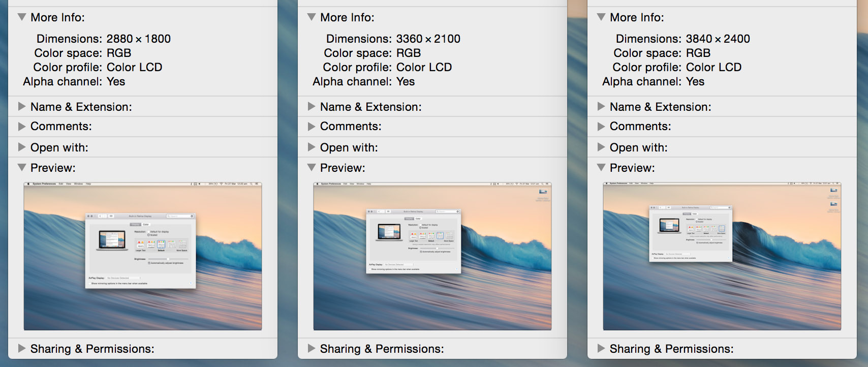Viewport: 868px width, 367px height.
Task: Click RGB color space value in 2880 × 1800 window
Action: click(x=119, y=53)
